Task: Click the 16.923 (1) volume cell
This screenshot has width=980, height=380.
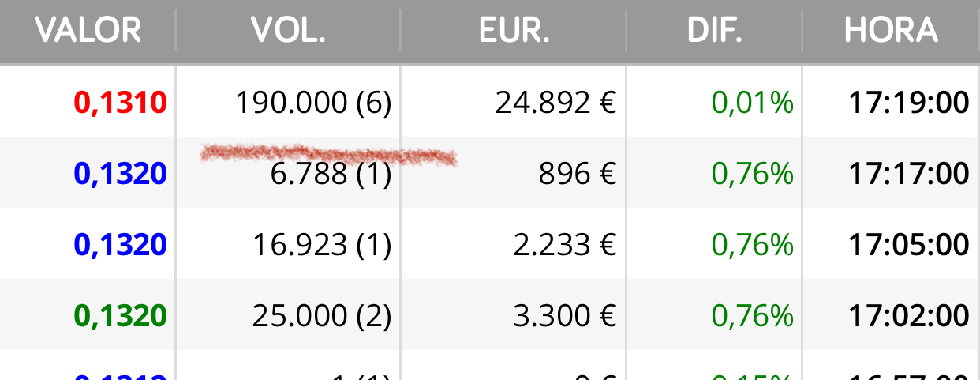Action: pos(323,245)
